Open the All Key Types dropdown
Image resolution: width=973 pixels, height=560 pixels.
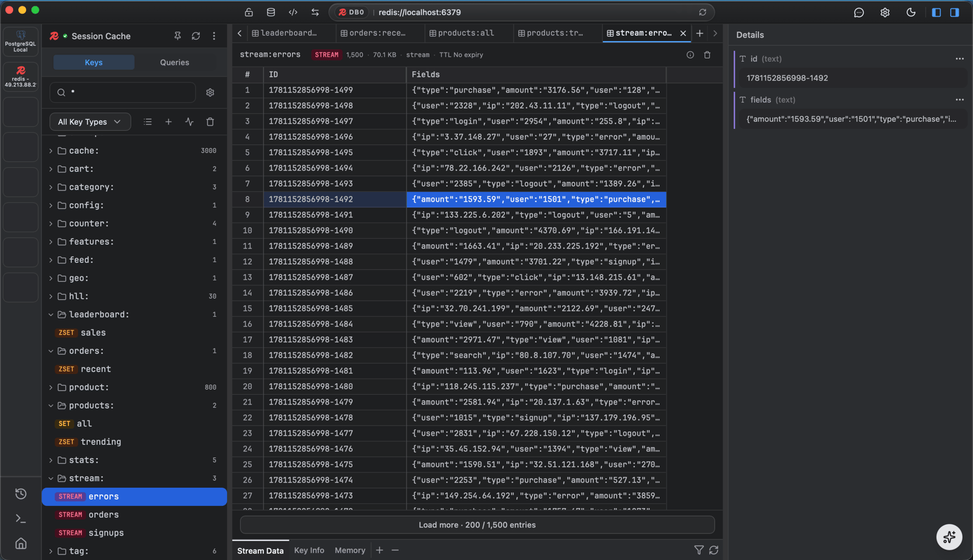(x=90, y=122)
